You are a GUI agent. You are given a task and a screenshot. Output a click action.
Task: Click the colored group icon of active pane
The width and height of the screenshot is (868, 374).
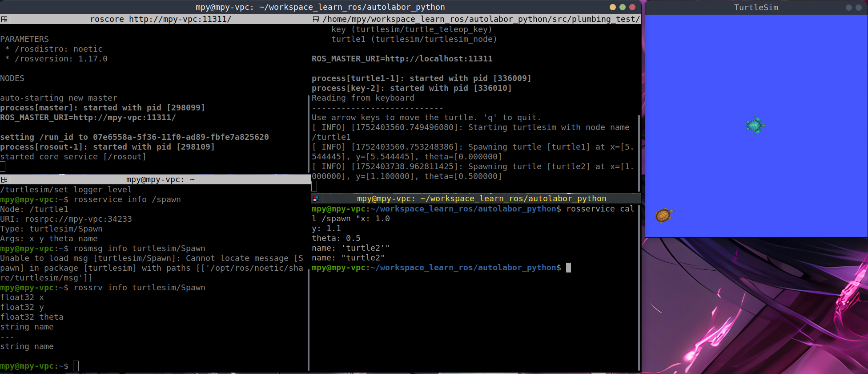(316, 199)
